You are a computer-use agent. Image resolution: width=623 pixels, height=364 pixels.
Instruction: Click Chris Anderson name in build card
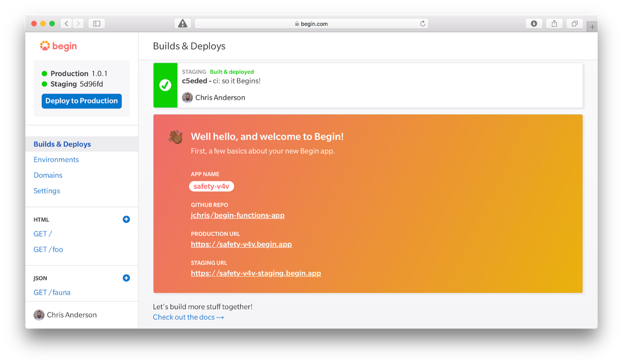[220, 97]
